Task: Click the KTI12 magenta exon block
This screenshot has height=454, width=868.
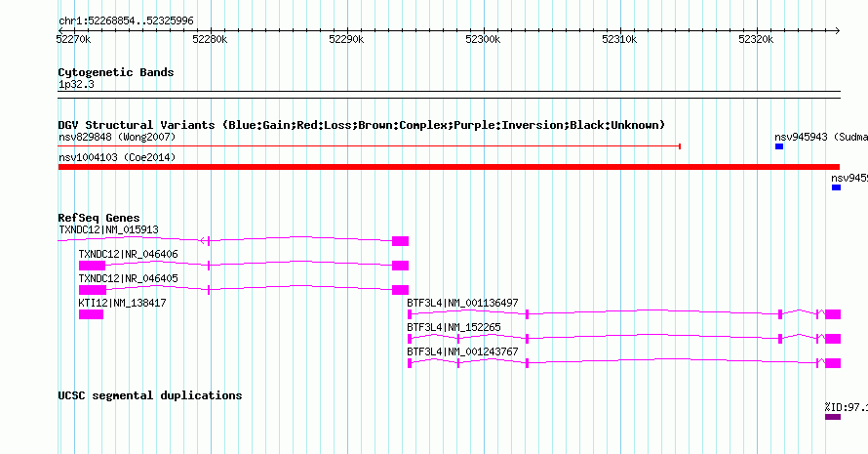Action: [x=91, y=314]
